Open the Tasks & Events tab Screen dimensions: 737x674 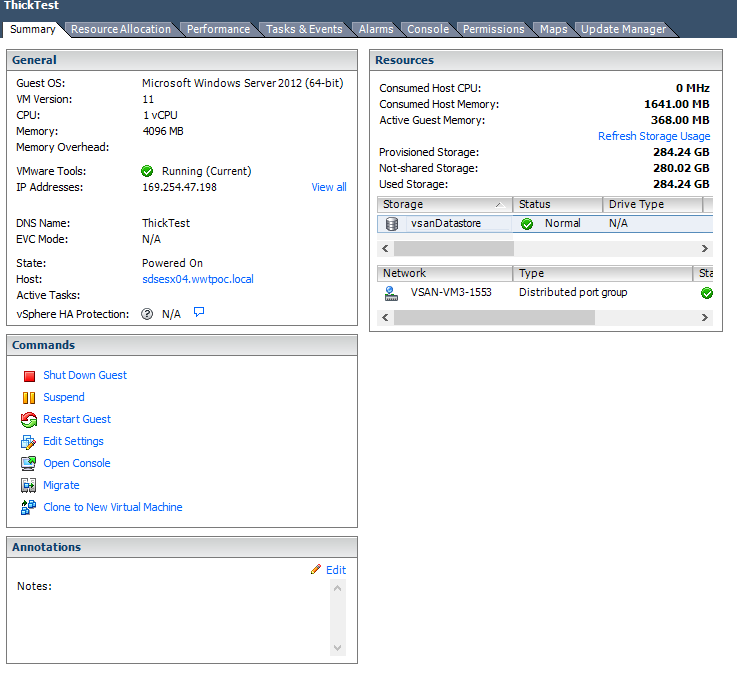(304, 29)
